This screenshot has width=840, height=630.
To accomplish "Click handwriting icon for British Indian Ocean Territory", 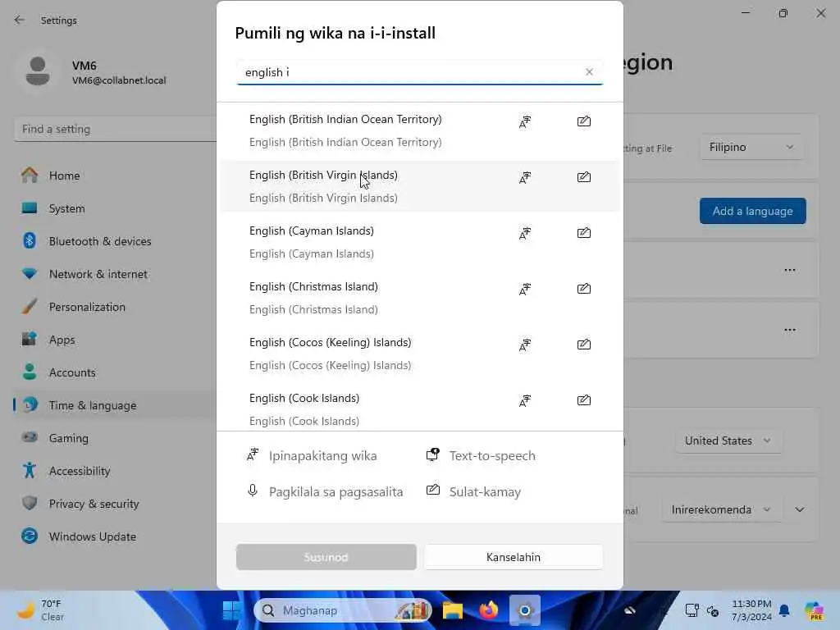I will coord(584,121).
